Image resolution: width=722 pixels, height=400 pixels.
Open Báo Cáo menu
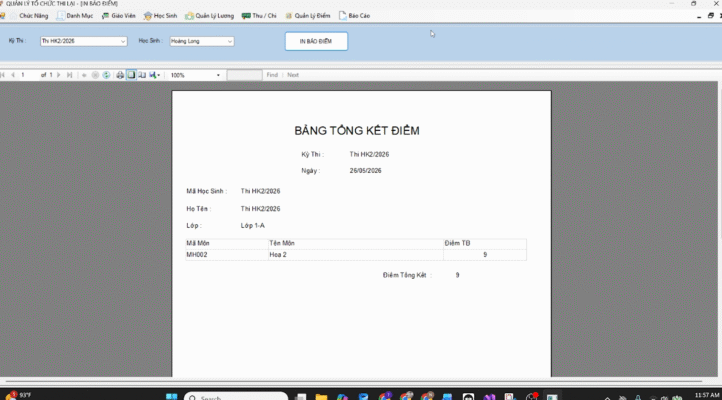(x=355, y=16)
